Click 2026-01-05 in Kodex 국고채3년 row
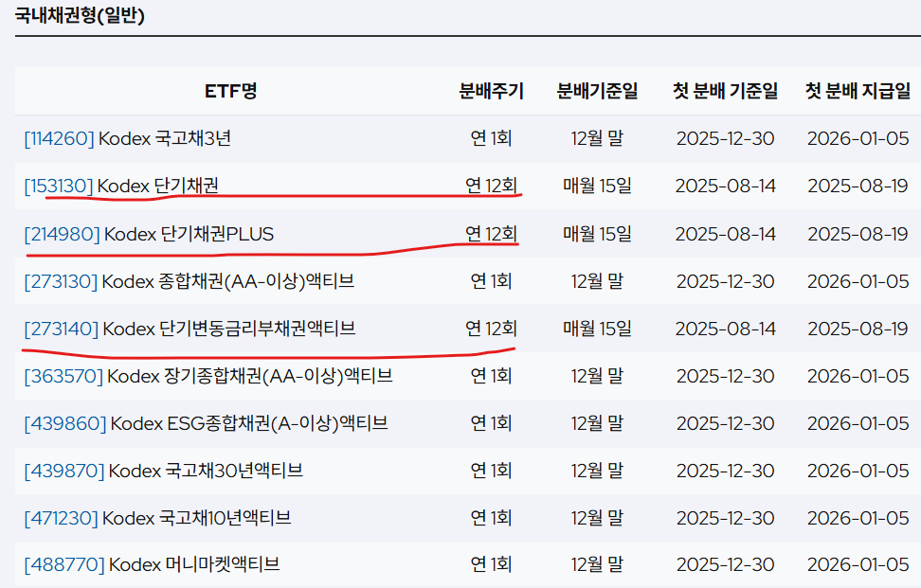This screenshot has height=588, width=921. coord(858,138)
